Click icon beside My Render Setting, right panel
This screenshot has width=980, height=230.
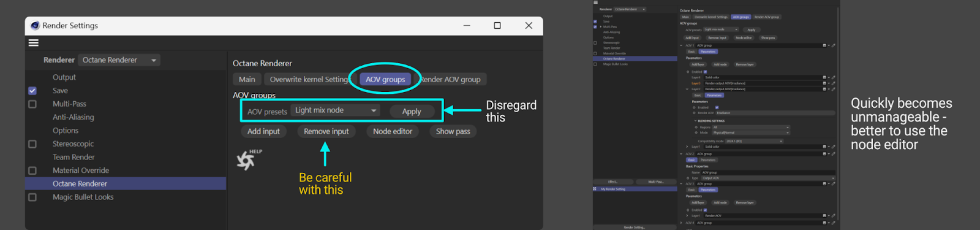pyautogui.click(x=595, y=189)
